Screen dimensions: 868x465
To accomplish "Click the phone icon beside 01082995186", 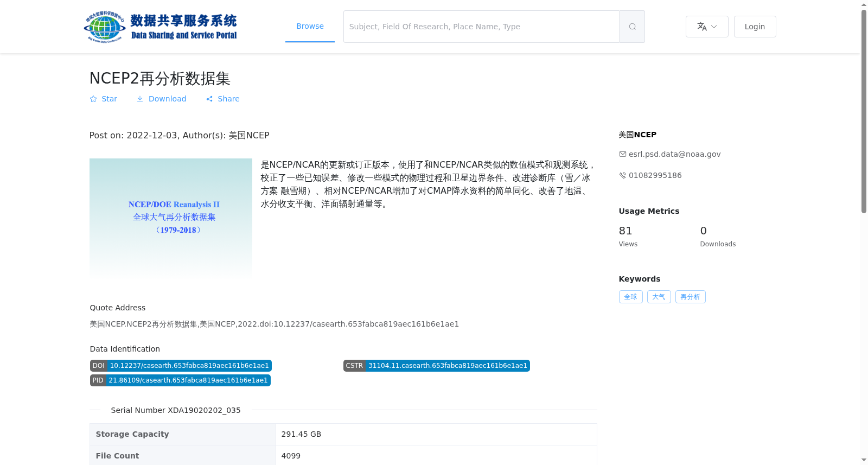I will coord(623,175).
